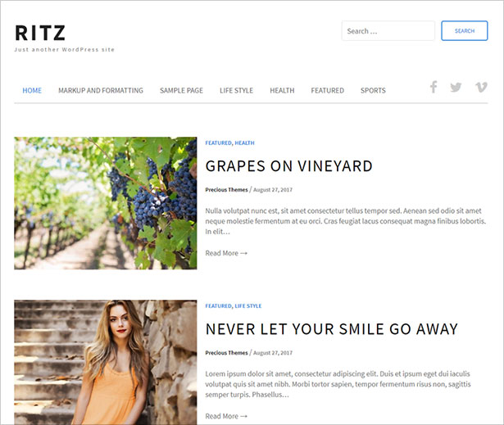Go to the HOME menu item

(x=32, y=91)
